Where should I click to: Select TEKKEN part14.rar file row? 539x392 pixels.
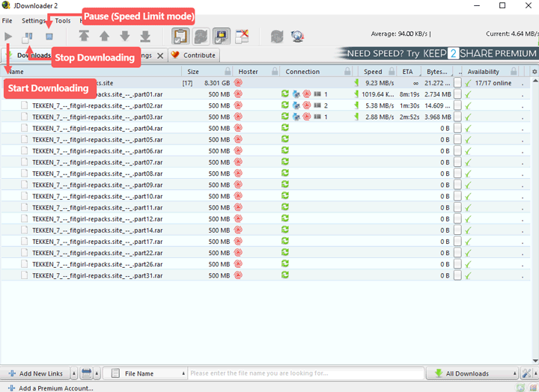[x=265, y=230]
